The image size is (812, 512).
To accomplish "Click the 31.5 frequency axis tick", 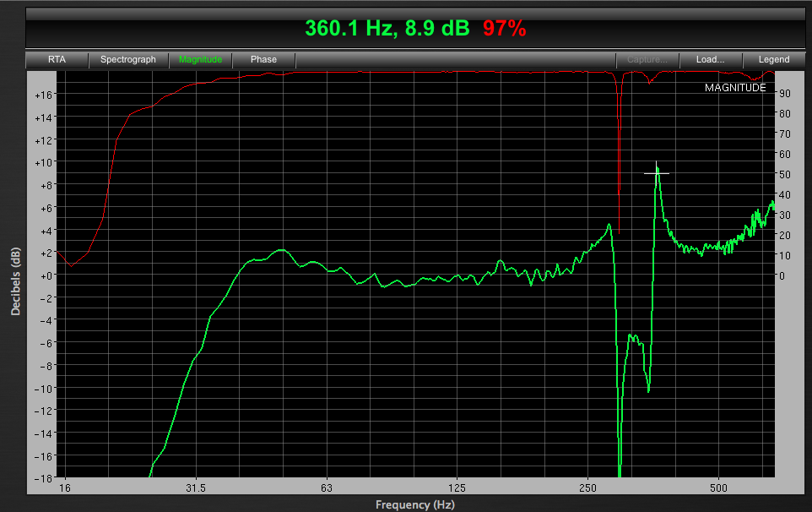I will coord(196,487).
